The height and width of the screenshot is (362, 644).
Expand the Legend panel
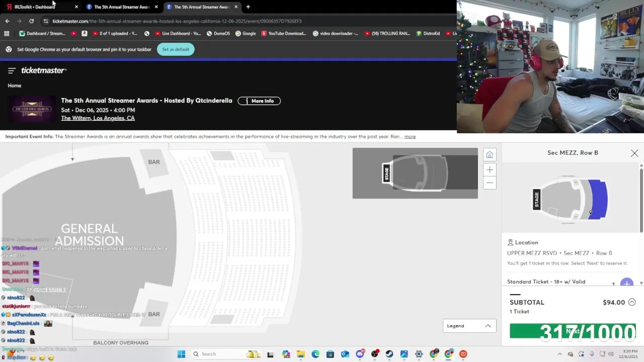click(469, 326)
